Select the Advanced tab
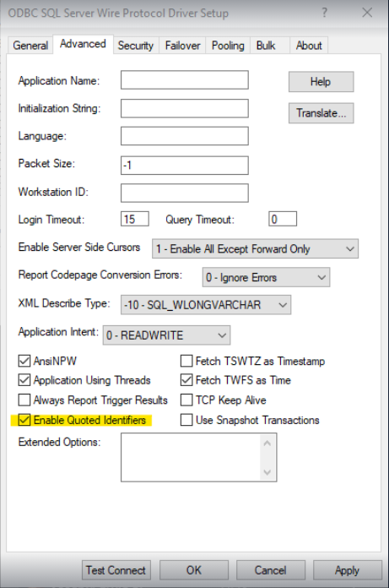389x588 pixels. (84, 44)
